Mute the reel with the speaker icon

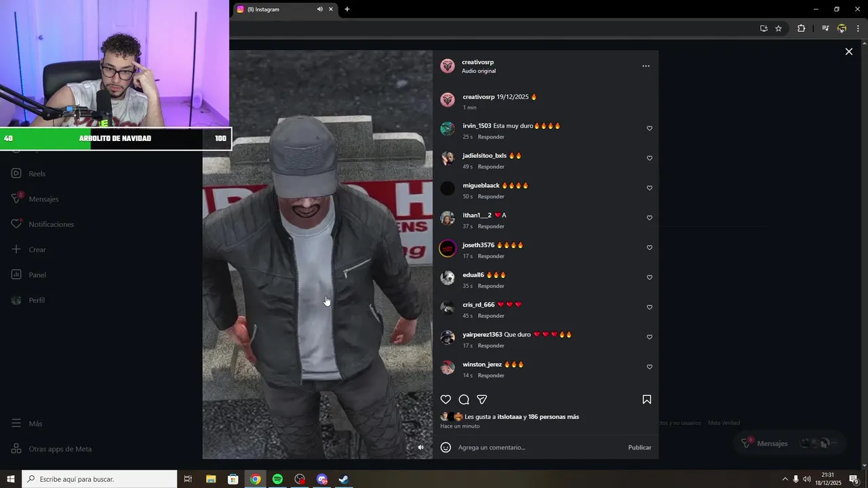click(x=420, y=447)
